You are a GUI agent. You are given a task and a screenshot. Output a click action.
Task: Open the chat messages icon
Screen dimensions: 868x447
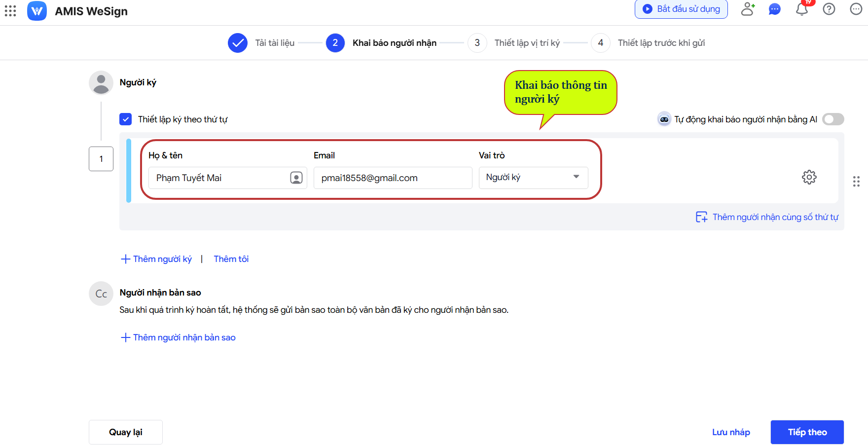(x=775, y=9)
